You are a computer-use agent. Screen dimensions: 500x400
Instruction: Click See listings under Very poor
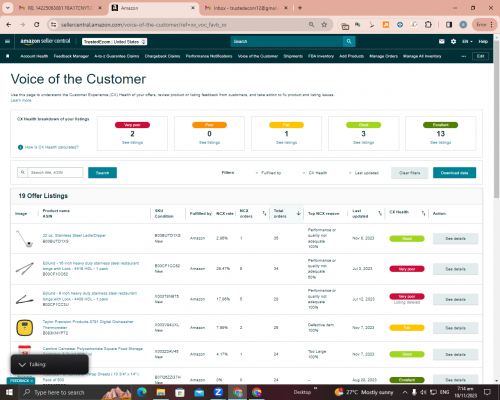(x=132, y=143)
